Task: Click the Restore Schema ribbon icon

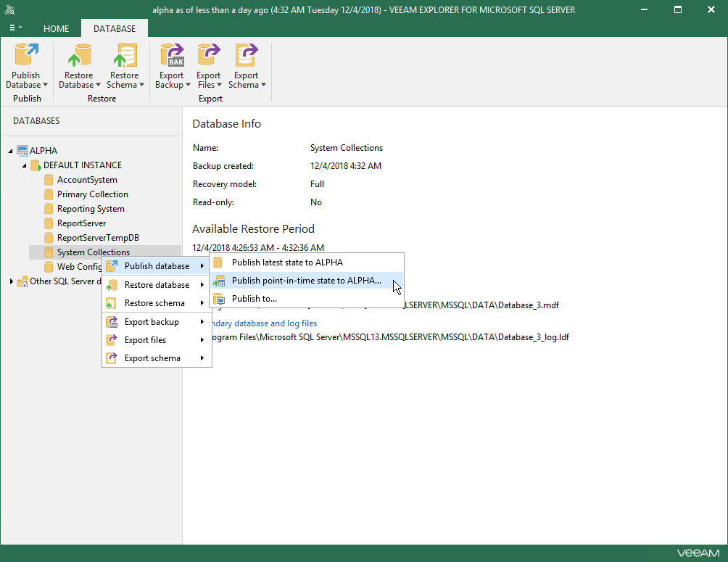Action: 125,55
